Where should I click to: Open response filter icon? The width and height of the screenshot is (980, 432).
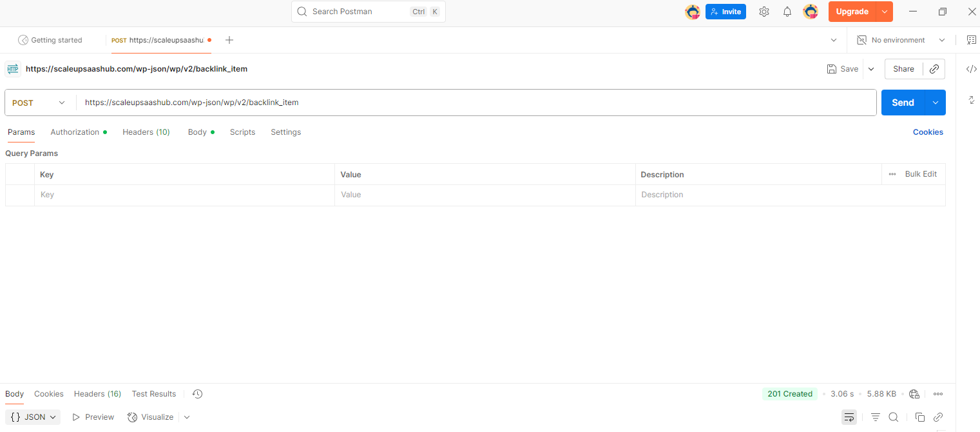pos(875,417)
